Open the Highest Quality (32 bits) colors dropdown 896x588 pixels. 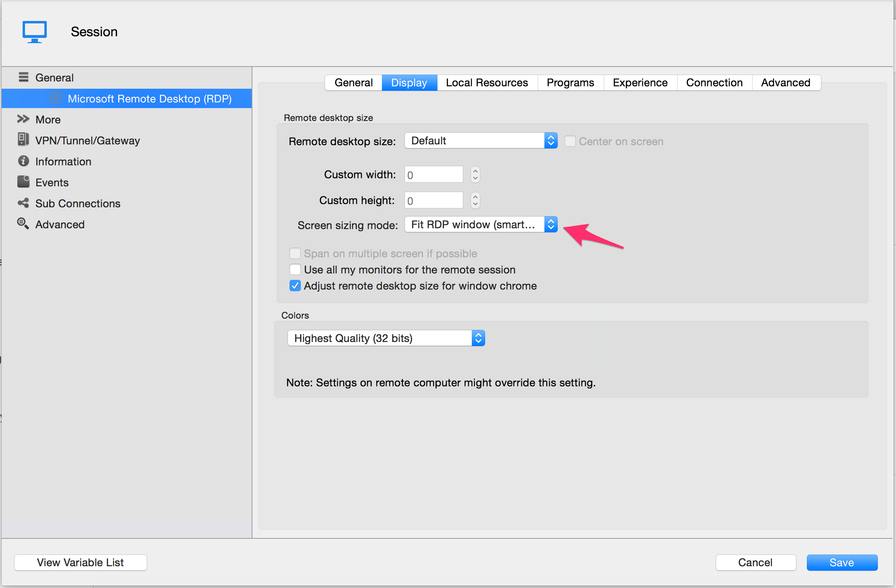coord(386,338)
